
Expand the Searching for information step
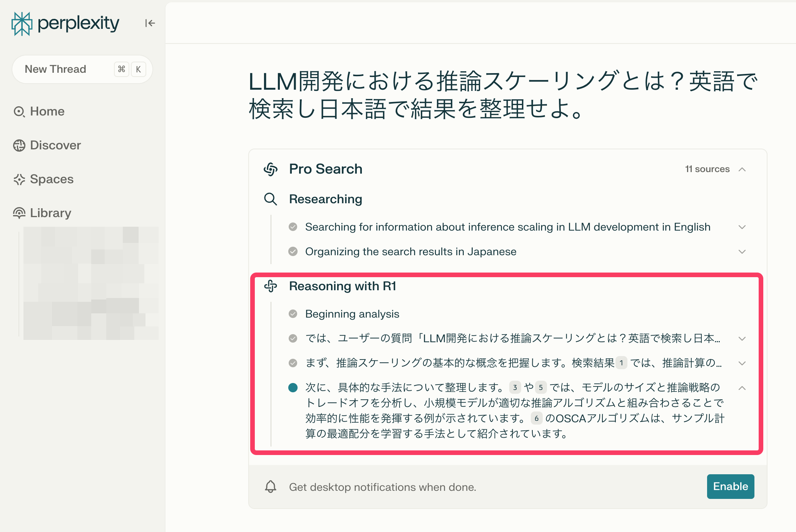(742, 227)
